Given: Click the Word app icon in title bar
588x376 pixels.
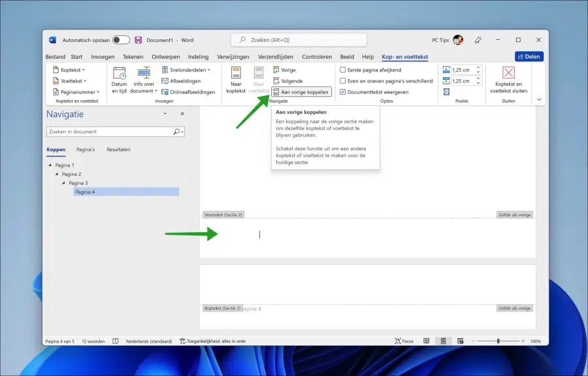Looking at the screenshot, I should [52, 40].
